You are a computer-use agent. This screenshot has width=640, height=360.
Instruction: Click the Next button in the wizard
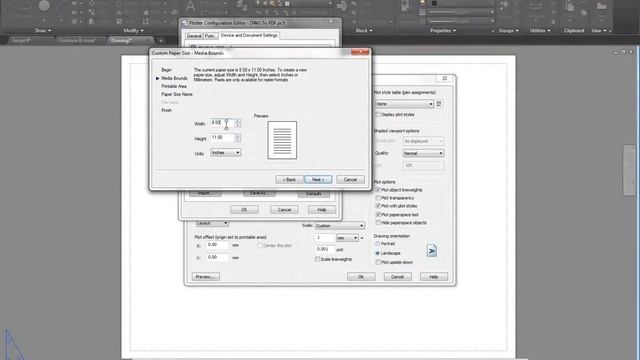[x=318, y=180]
